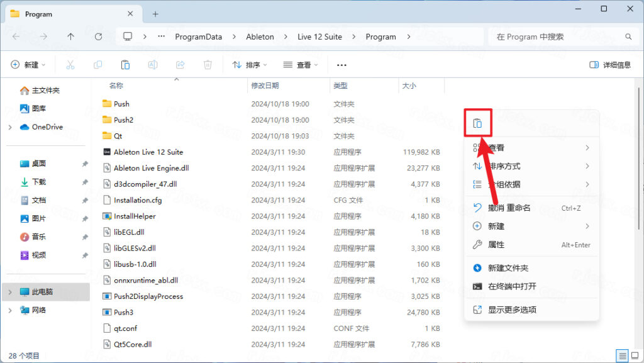Navigate to Ableton in the breadcrumb path
Image resolution: width=644 pixels, height=363 pixels.
click(x=260, y=36)
